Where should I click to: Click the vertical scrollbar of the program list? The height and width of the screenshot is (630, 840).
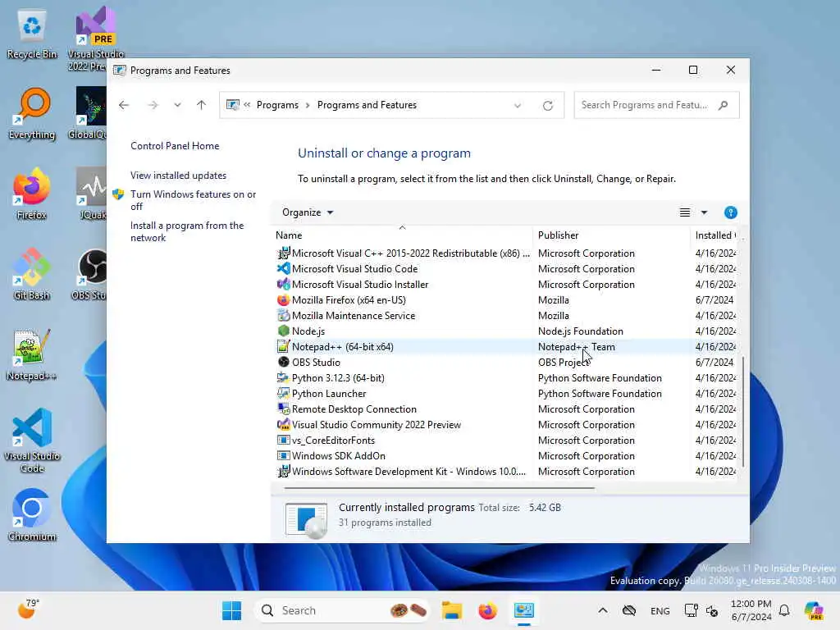(743, 412)
